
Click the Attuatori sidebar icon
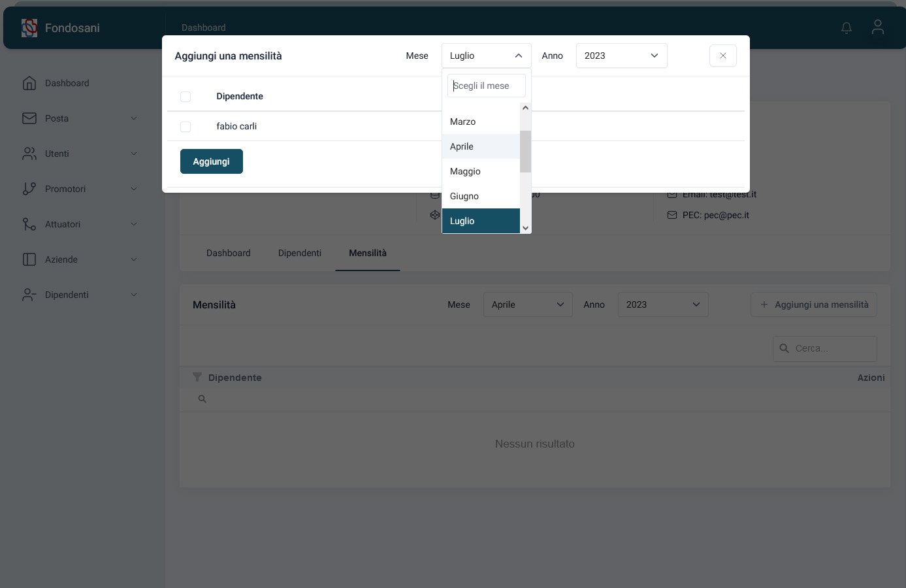(x=29, y=224)
